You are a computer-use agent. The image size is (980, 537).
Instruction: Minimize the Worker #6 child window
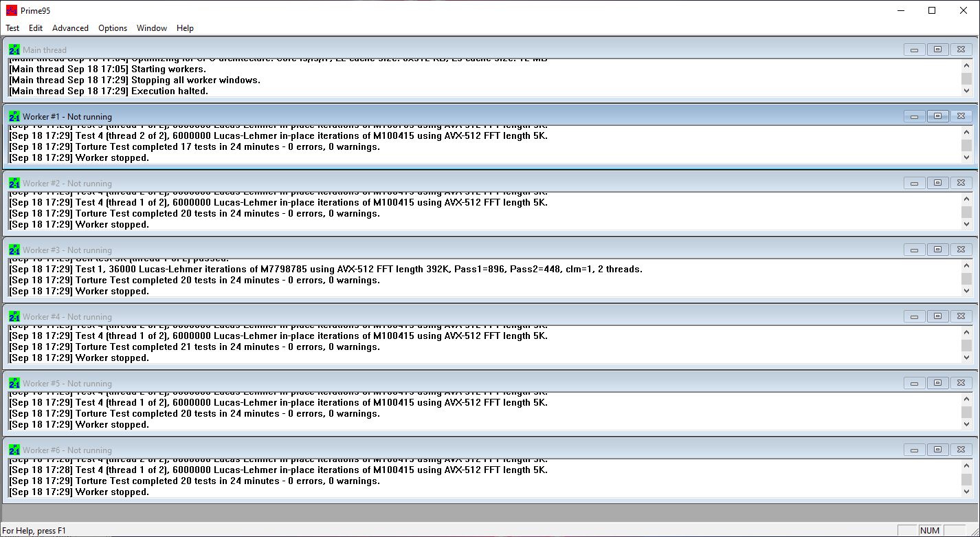pyautogui.click(x=914, y=450)
